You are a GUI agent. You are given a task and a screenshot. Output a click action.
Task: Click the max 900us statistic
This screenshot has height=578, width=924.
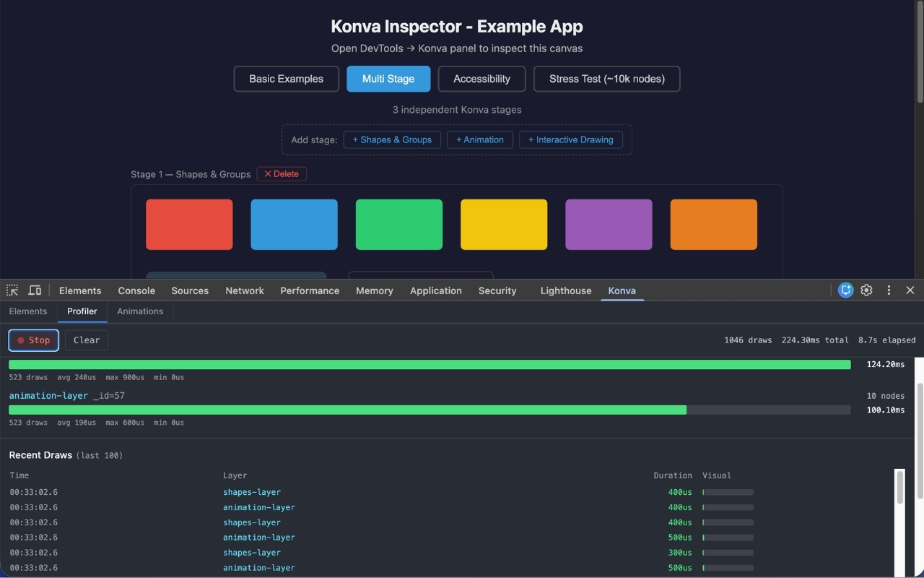(125, 377)
